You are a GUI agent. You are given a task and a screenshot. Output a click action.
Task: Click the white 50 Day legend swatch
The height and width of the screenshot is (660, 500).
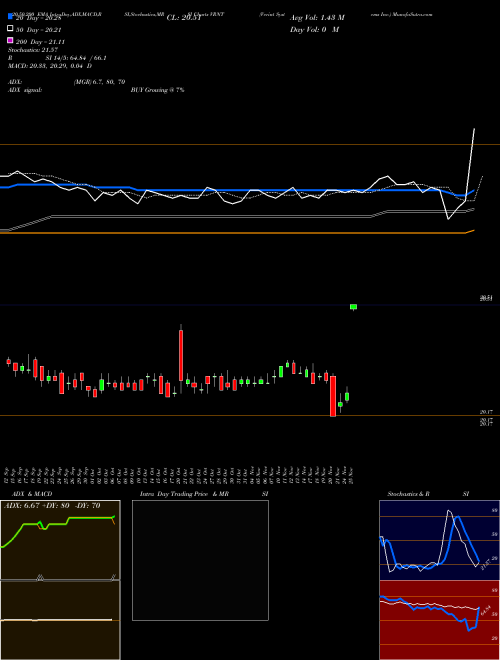(x=10, y=29)
